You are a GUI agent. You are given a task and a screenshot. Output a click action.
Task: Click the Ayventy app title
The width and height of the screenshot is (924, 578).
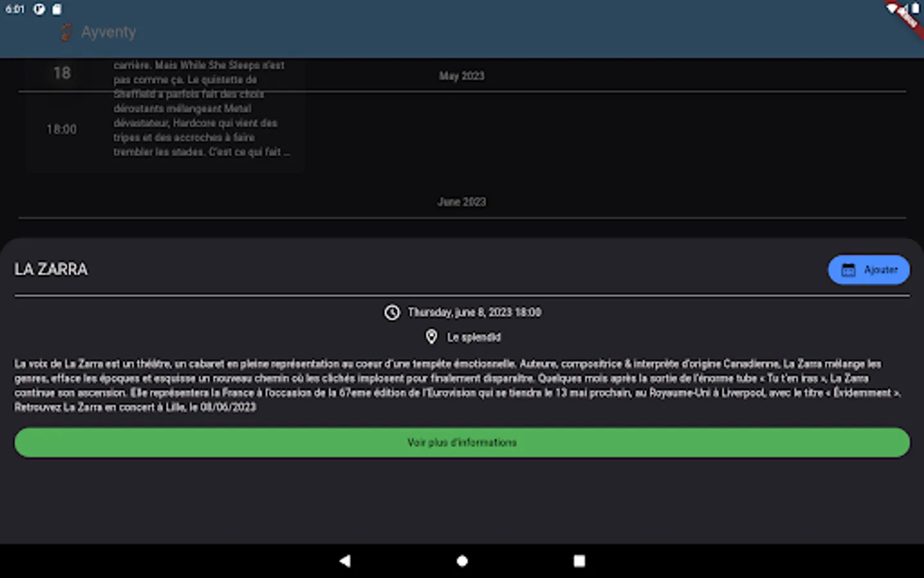point(108,32)
